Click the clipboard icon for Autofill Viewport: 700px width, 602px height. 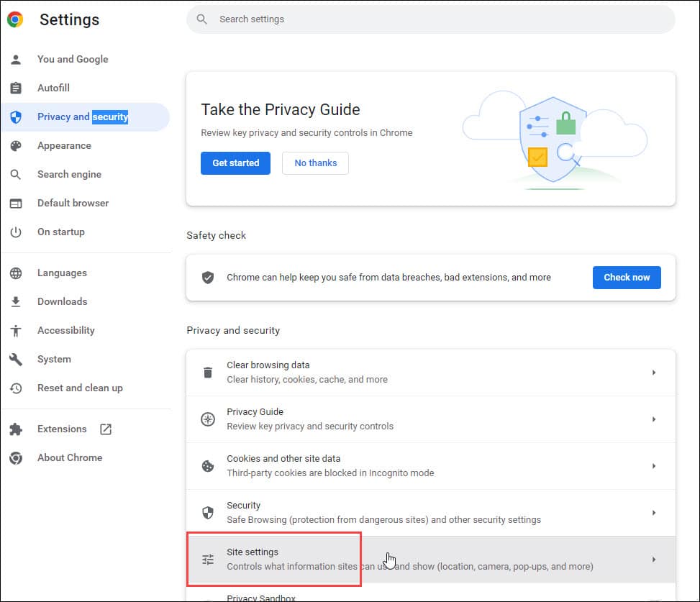(x=16, y=88)
